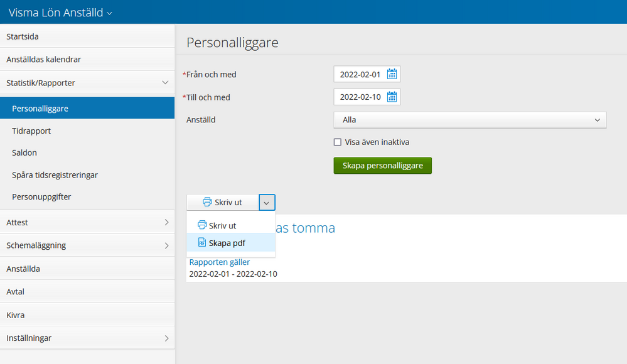This screenshot has height=364, width=627.
Task: Open Tidrapport in the sidebar
Action: click(x=31, y=131)
